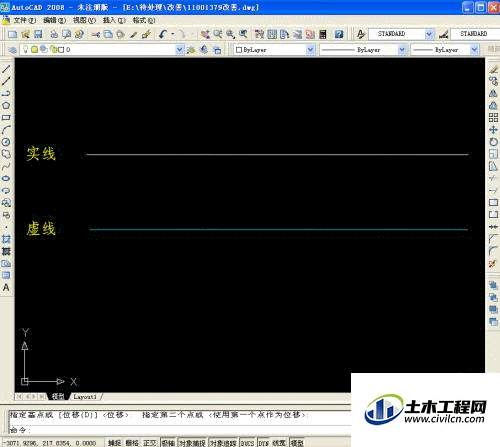This screenshot has width=500, height=447.
Task: Select the Ellipse tool
Action: pyautogui.click(x=6, y=178)
